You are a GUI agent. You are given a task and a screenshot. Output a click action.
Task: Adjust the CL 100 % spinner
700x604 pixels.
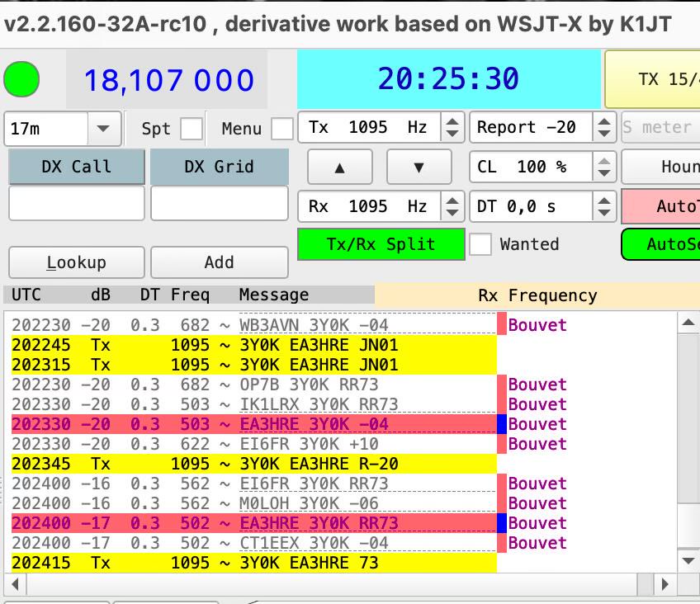coord(604,167)
